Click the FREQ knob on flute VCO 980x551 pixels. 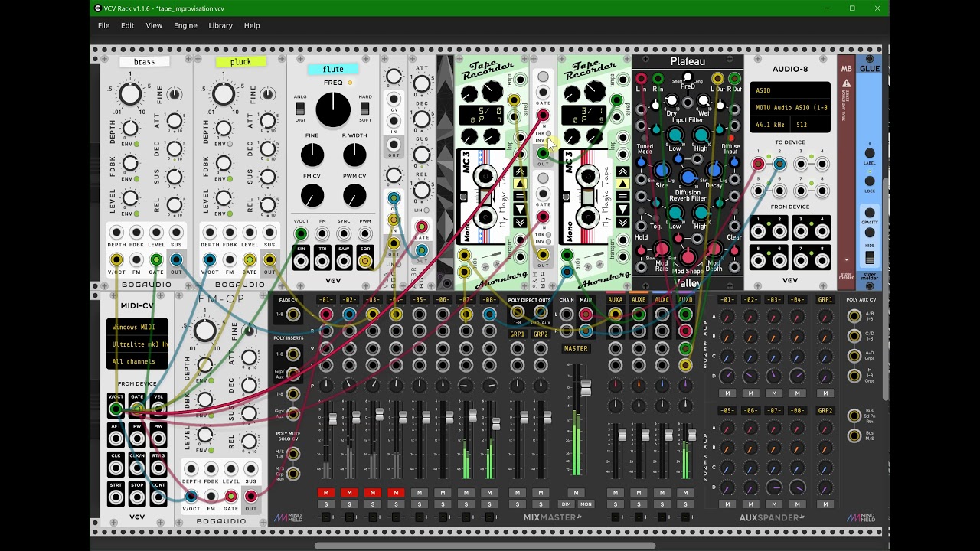point(333,109)
